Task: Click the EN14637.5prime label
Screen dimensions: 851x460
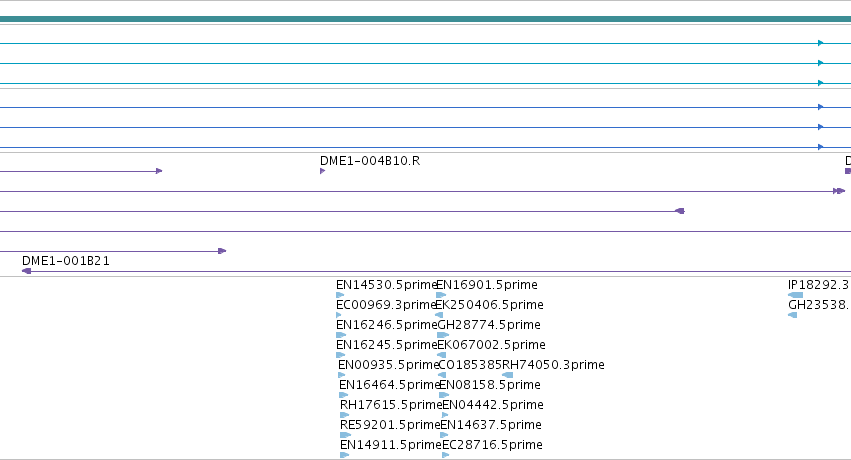Action: click(491, 425)
